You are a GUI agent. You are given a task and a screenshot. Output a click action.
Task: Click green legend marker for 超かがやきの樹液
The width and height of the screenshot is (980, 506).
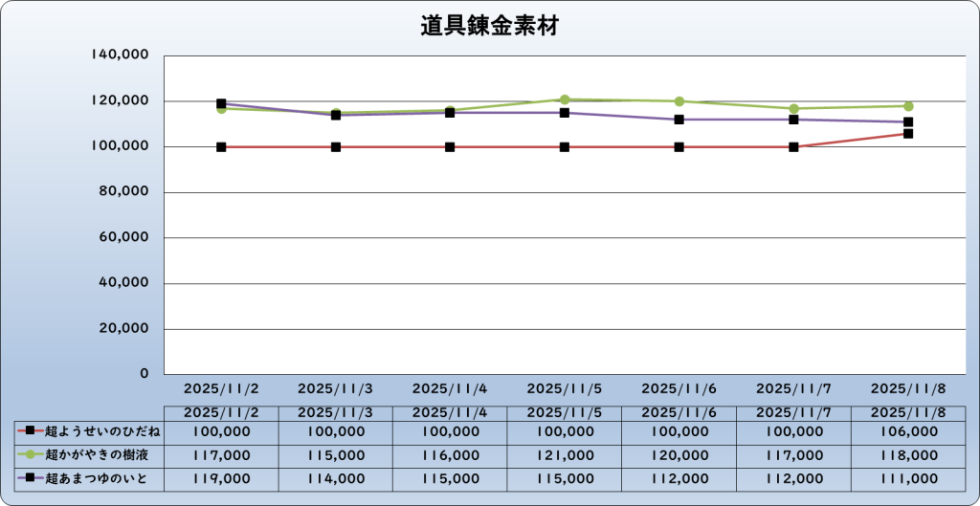(31, 454)
